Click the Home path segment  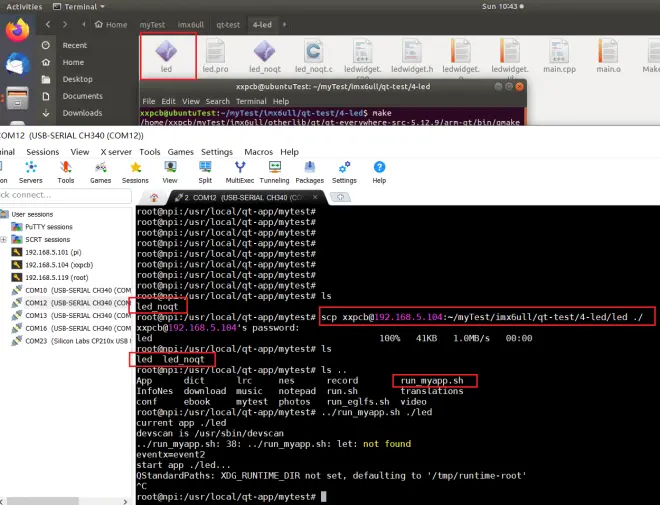tap(111, 25)
